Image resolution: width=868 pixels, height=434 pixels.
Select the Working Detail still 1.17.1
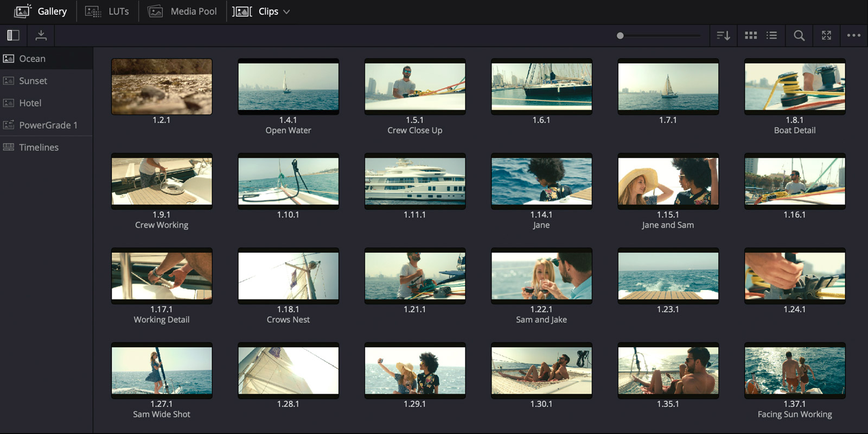click(162, 276)
